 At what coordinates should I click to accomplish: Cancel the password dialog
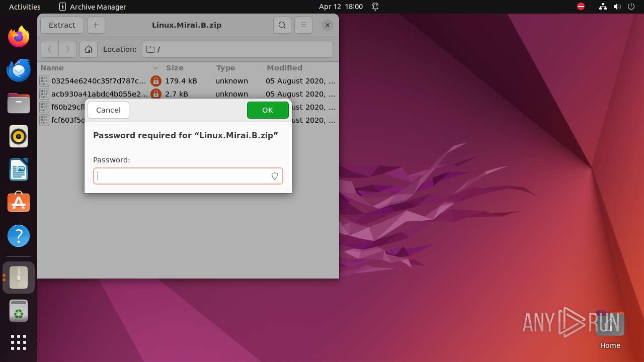108,110
